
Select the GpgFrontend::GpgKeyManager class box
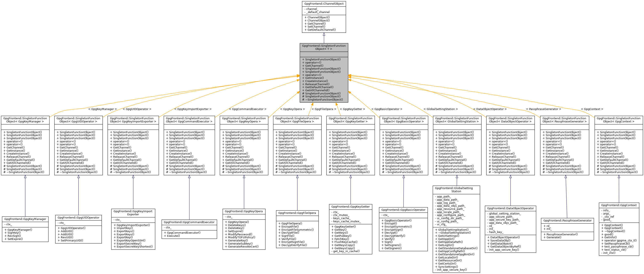click(x=25, y=229)
